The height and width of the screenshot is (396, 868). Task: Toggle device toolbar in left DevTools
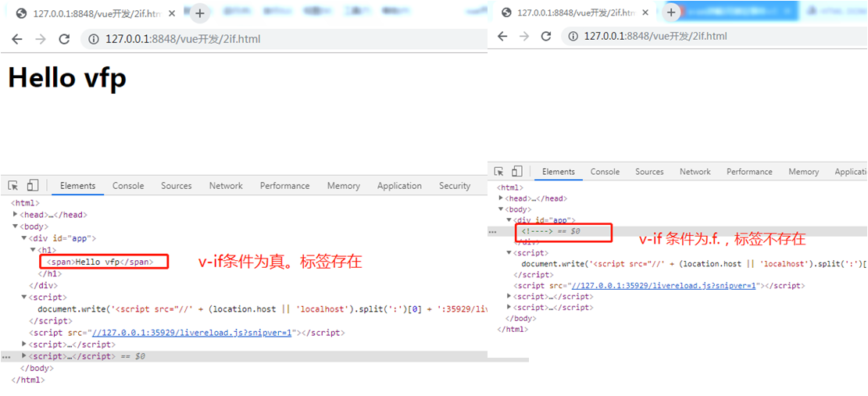click(x=33, y=185)
